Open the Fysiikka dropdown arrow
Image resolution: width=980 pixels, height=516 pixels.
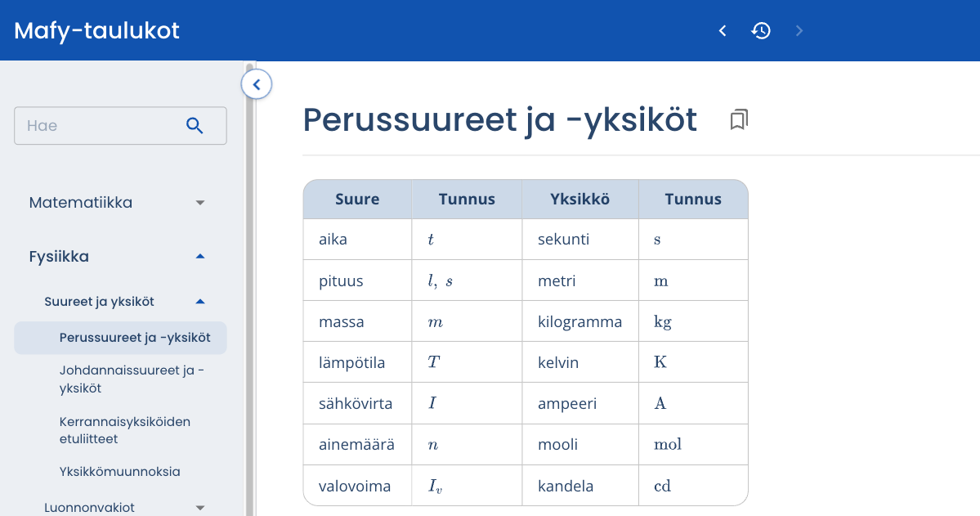pos(199,256)
